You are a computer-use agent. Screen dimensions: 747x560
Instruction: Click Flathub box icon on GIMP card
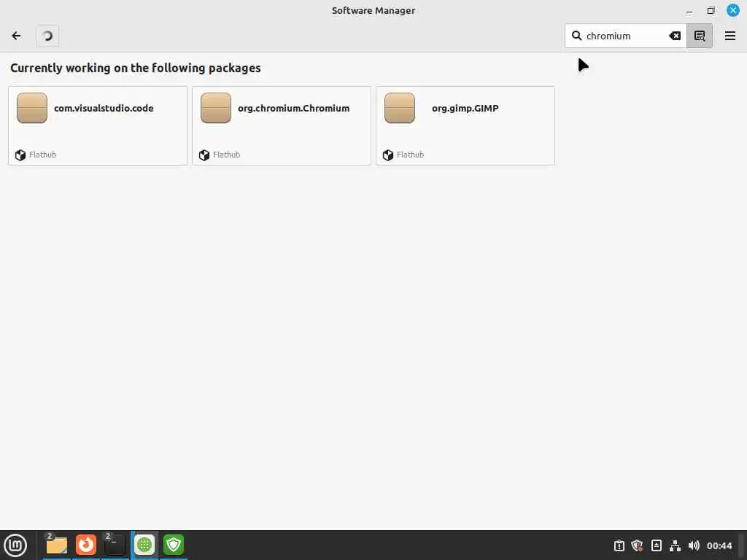coord(388,155)
